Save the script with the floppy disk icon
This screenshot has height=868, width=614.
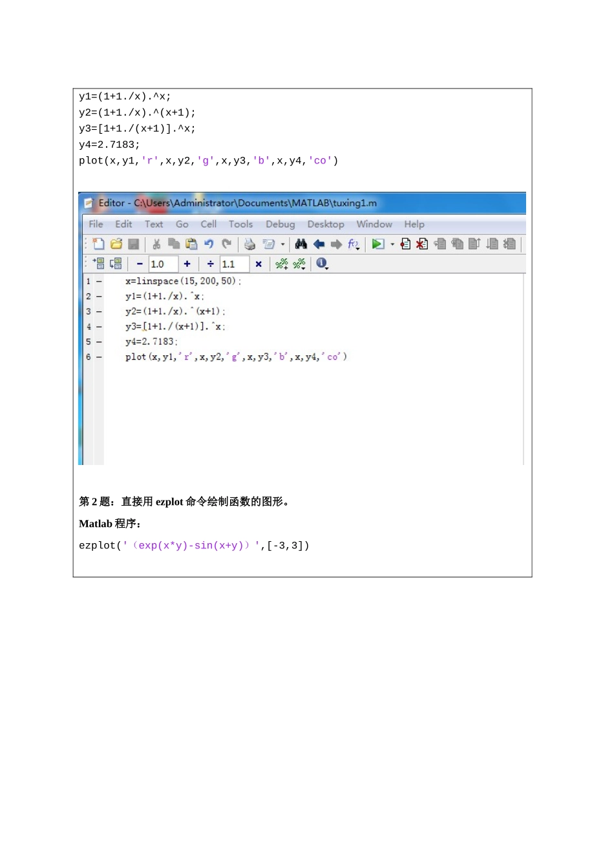coord(134,244)
